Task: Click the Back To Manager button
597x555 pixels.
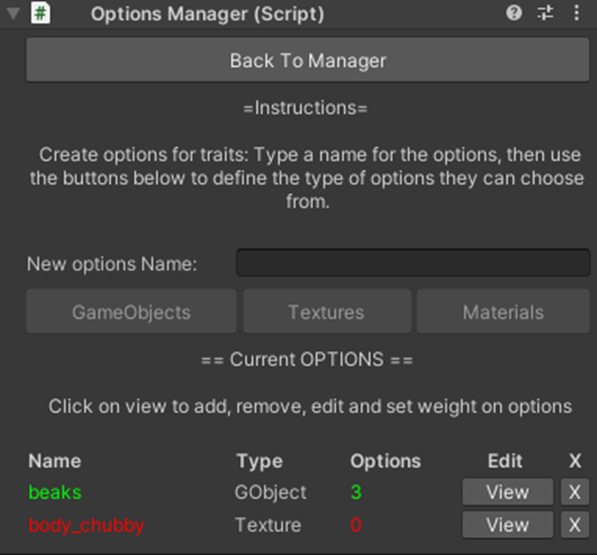Action: 308,60
